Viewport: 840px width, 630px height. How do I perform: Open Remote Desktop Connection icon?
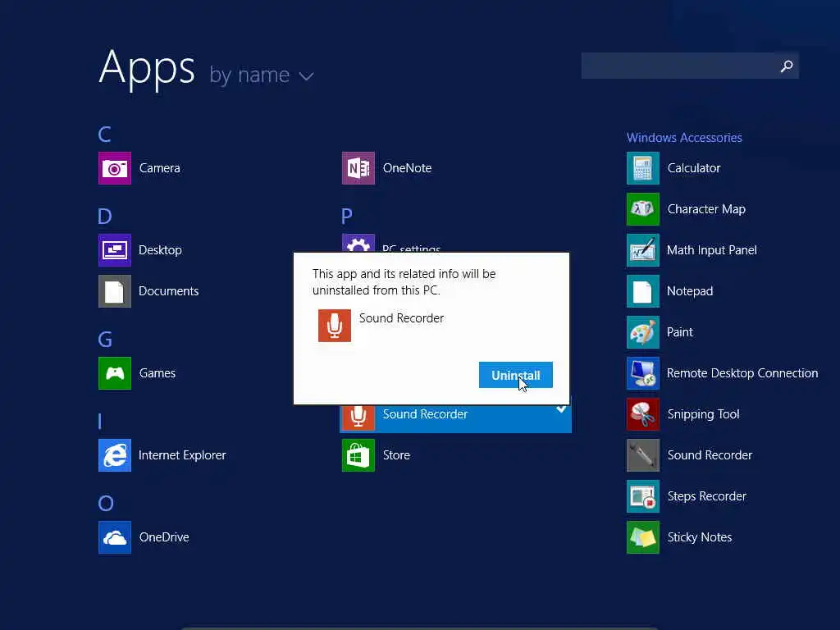pyautogui.click(x=643, y=373)
